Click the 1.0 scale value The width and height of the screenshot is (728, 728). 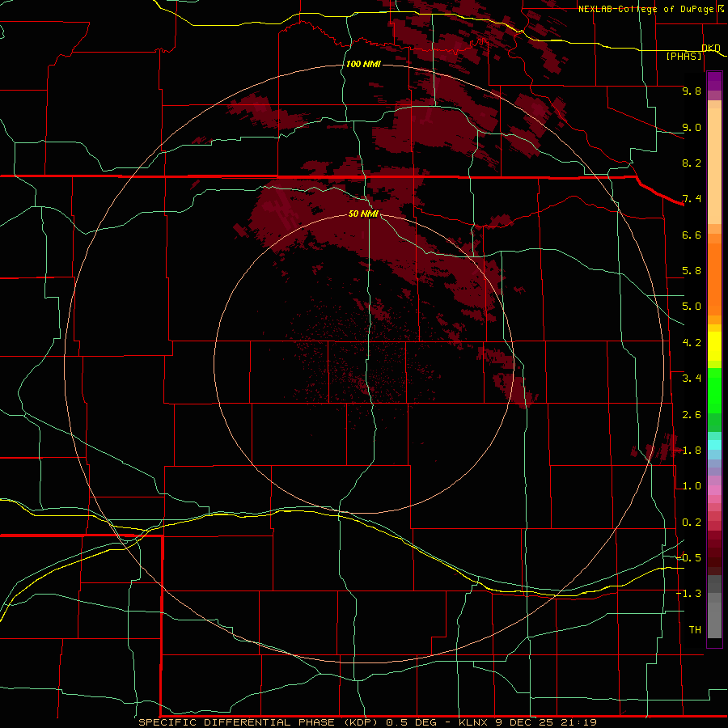pos(692,486)
